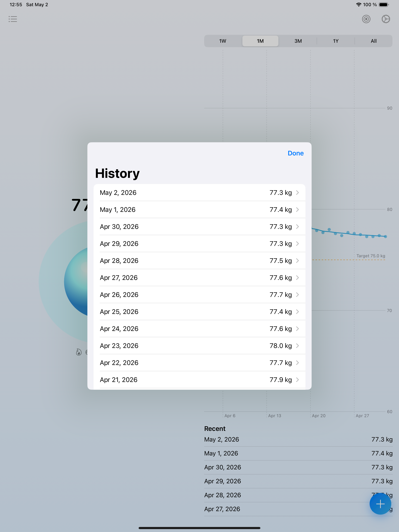This screenshot has height=532, width=399.
Task: Select Apr 21, 2026 row in History
Action: tap(199, 379)
